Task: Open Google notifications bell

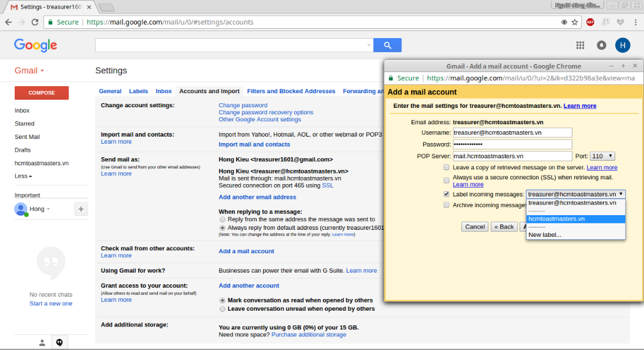Action: tap(601, 45)
